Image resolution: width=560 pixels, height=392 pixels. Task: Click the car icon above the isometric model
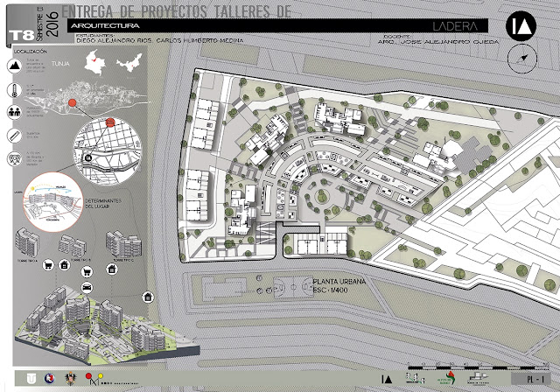[87, 287]
